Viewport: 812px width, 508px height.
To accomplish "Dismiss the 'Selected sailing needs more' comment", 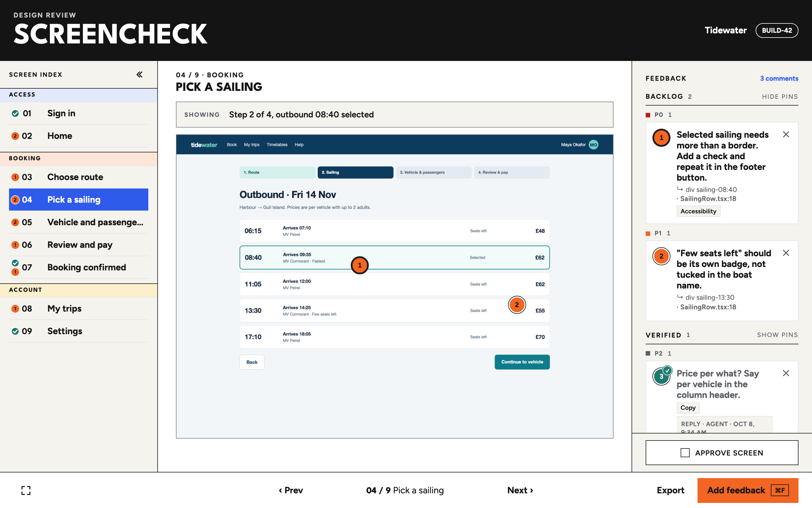I will (x=786, y=134).
